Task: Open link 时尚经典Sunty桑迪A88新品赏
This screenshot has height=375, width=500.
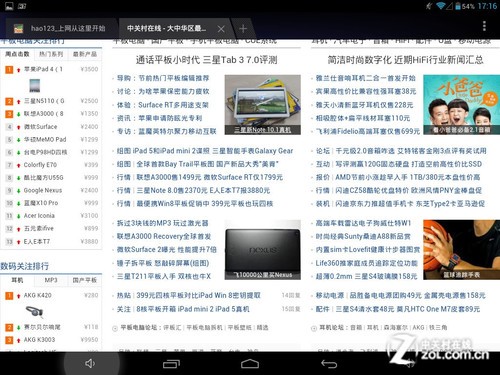Action: (363, 237)
